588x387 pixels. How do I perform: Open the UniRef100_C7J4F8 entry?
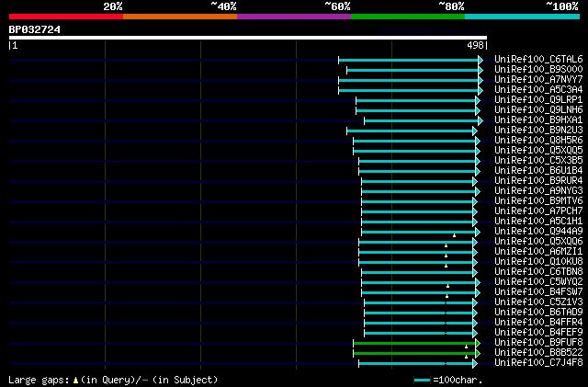coord(538,363)
